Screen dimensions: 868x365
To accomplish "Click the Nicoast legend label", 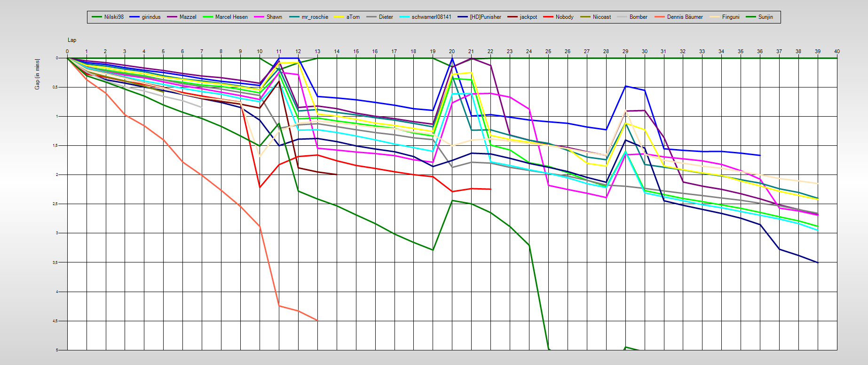I will click(601, 17).
